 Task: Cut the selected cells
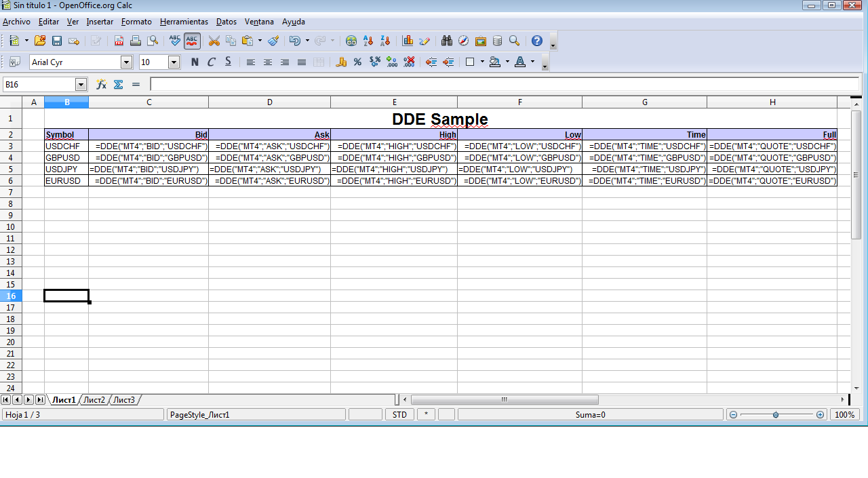[x=214, y=41]
